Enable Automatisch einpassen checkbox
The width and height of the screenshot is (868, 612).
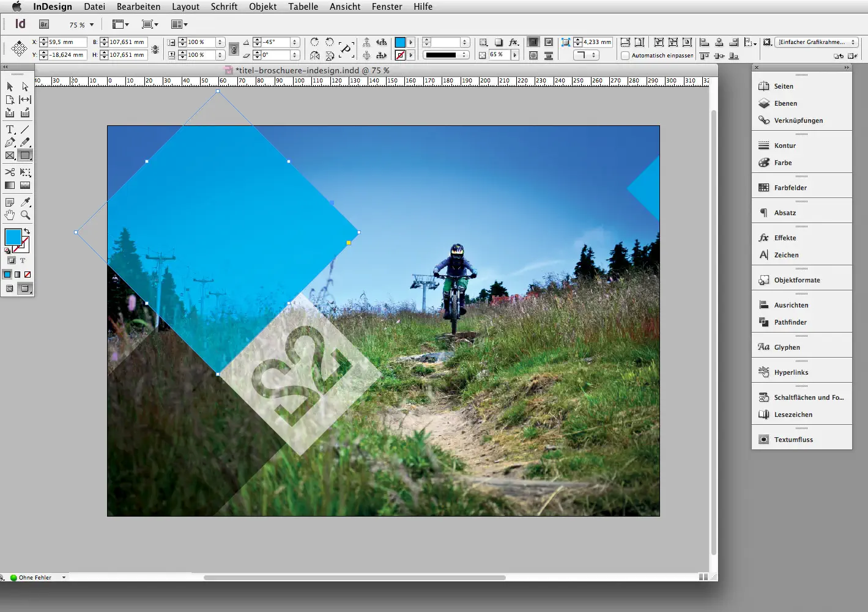[626, 55]
